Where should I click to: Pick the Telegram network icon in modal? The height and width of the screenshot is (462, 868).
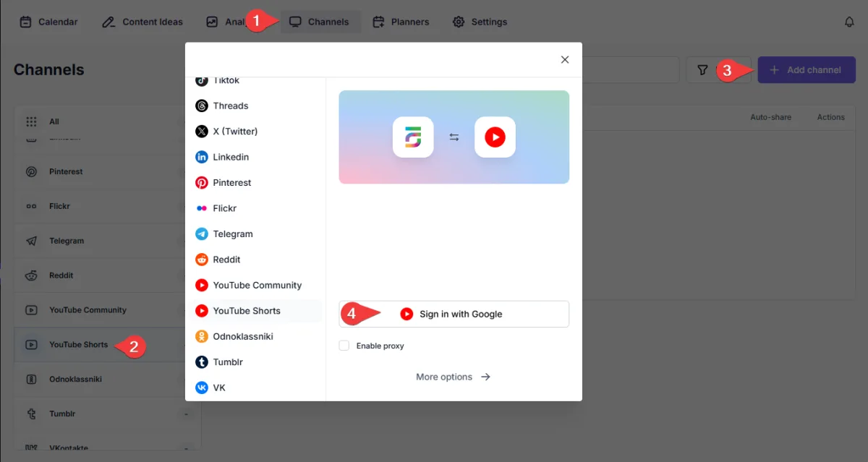(202, 234)
